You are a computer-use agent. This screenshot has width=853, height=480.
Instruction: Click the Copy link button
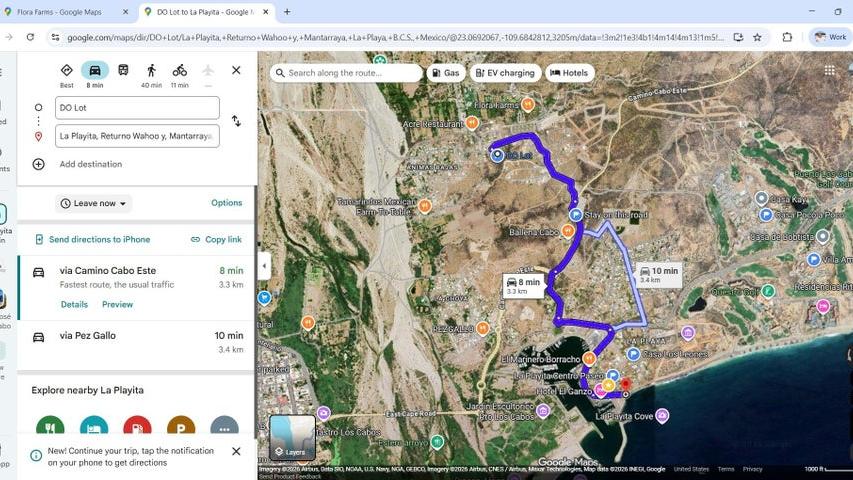click(216, 240)
